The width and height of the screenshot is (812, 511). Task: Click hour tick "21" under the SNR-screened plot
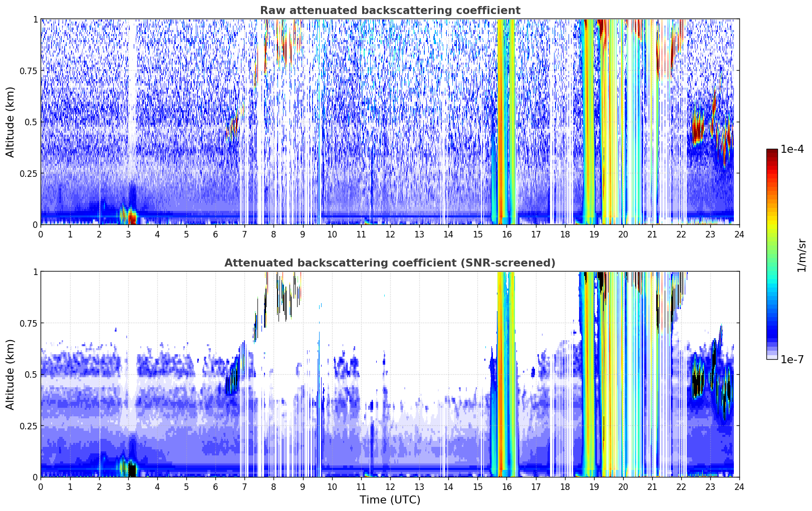coord(652,486)
